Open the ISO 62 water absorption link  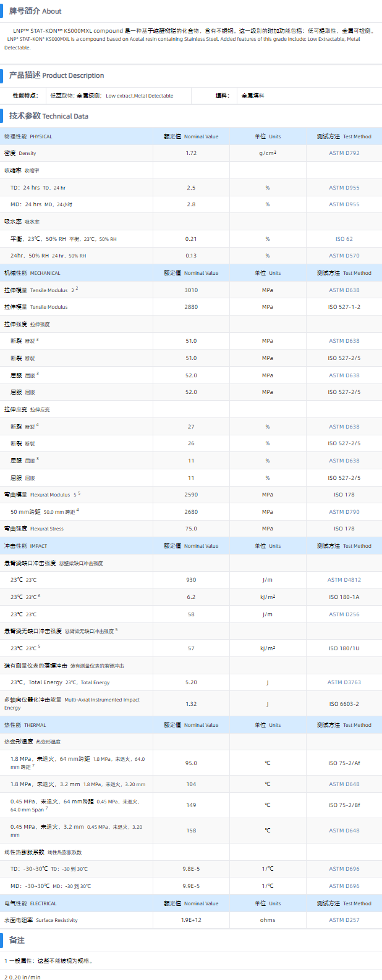[x=344, y=239]
